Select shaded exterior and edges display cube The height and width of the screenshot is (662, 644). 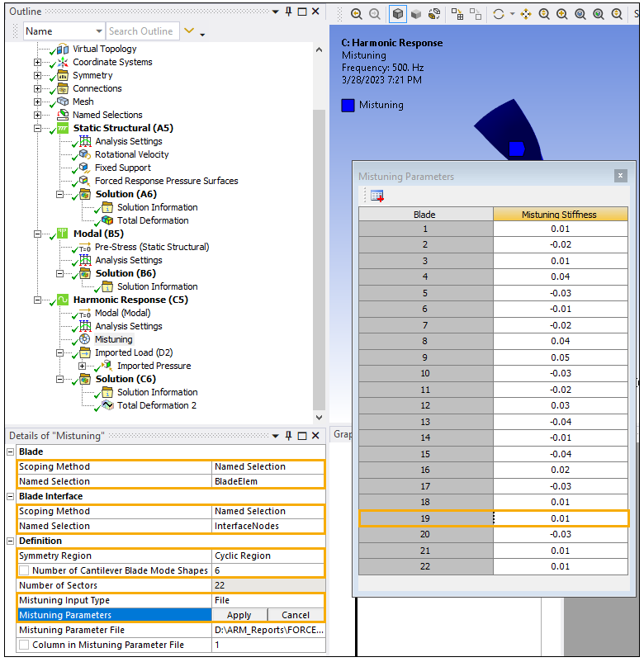(x=397, y=14)
